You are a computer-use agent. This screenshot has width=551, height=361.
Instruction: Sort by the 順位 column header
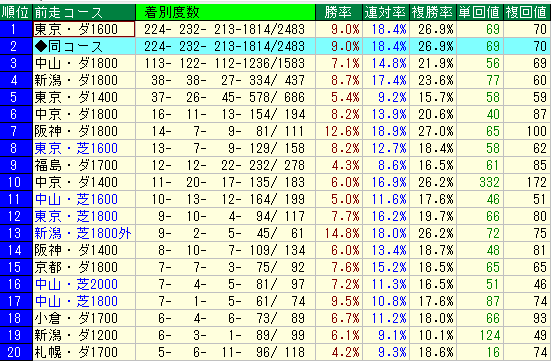[16, 12]
